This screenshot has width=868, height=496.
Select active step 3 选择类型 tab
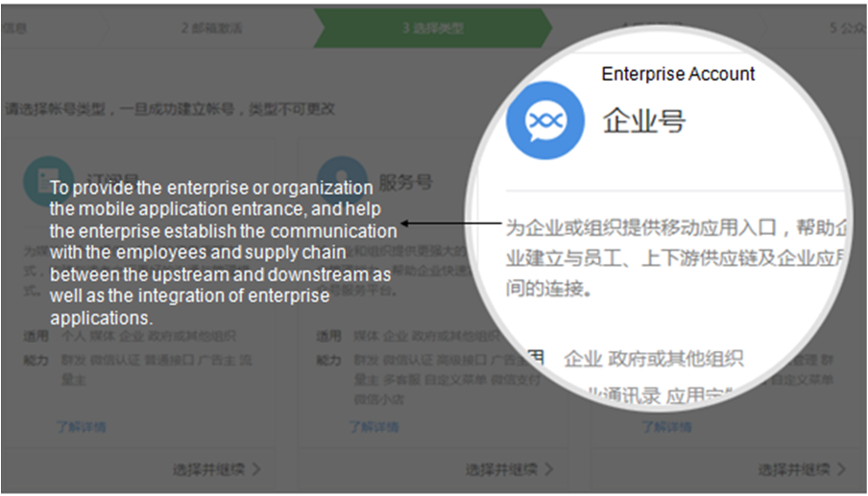433,28
